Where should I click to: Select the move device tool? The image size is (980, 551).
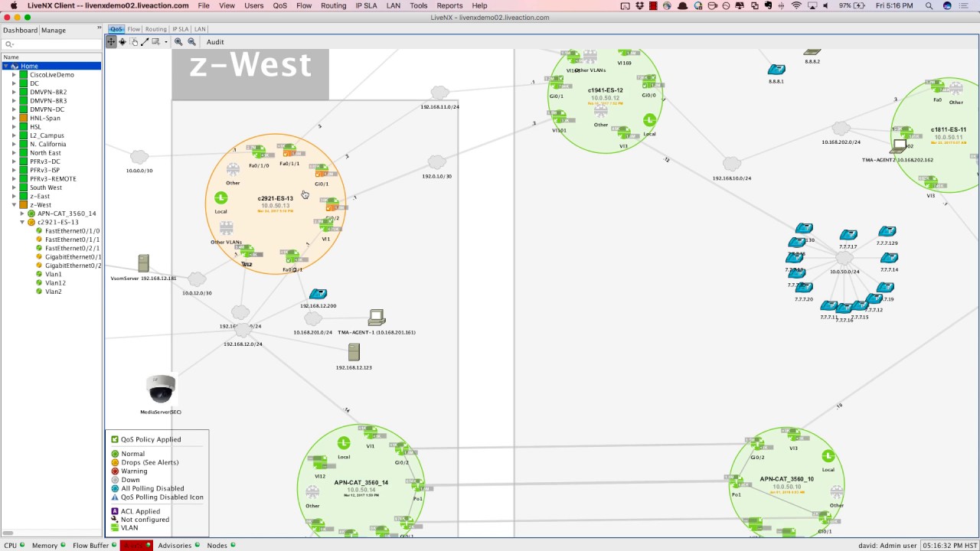tap(122, 42)
